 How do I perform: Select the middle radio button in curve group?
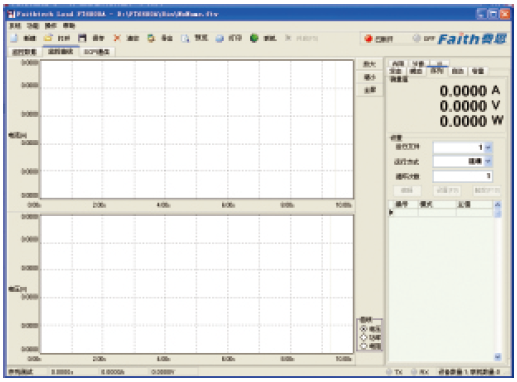(x=364, y=337)
